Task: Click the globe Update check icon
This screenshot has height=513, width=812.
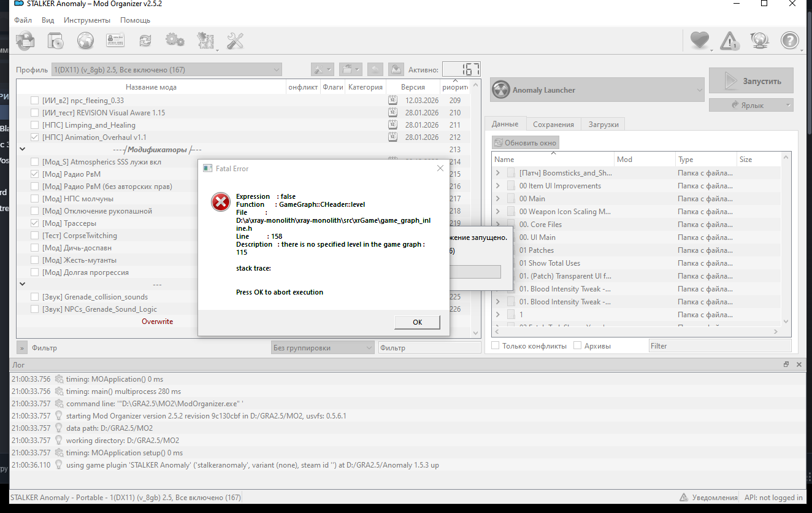Action: point(759,40)
